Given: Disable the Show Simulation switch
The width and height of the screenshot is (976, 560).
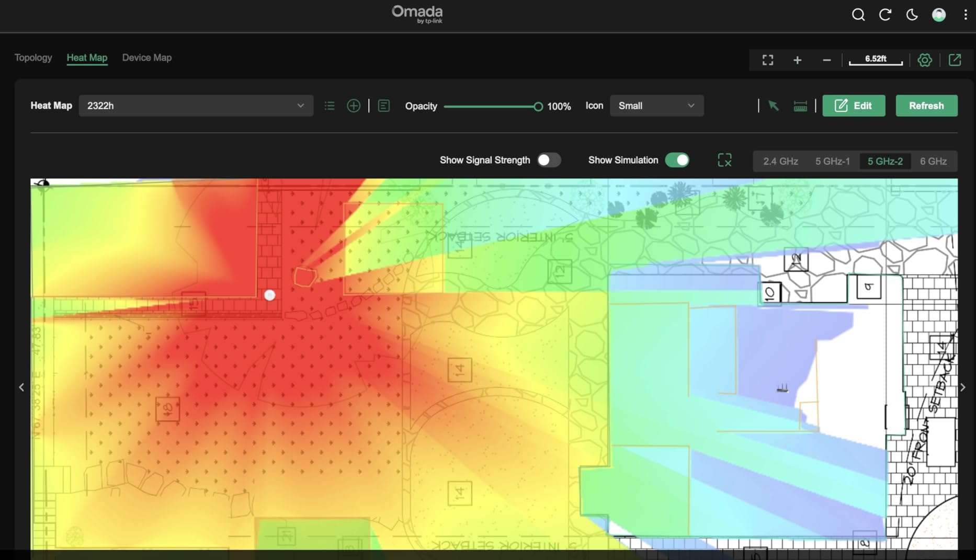Looking at the screenshot, I should click(x=677, y=160).
